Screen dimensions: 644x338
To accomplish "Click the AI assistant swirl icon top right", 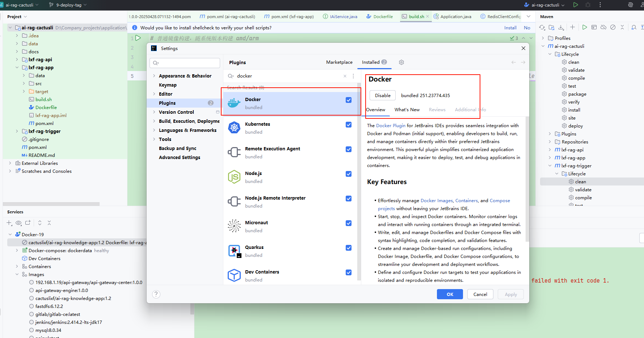I will pyautogui.click(x=631, y=5).
